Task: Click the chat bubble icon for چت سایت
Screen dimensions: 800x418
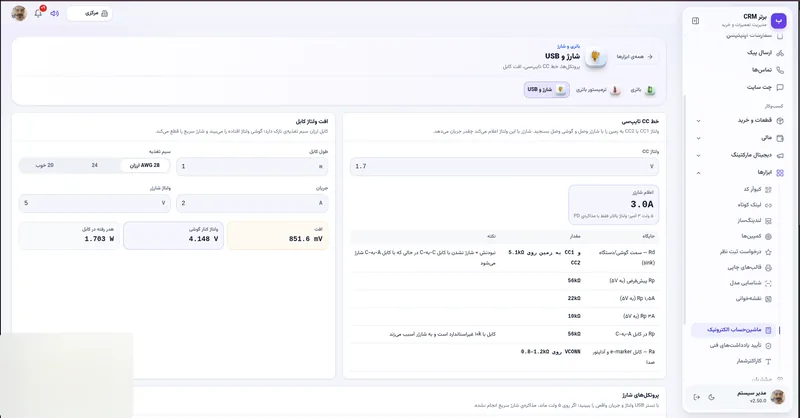Action: pyautogui.click(x=780, y=87)
